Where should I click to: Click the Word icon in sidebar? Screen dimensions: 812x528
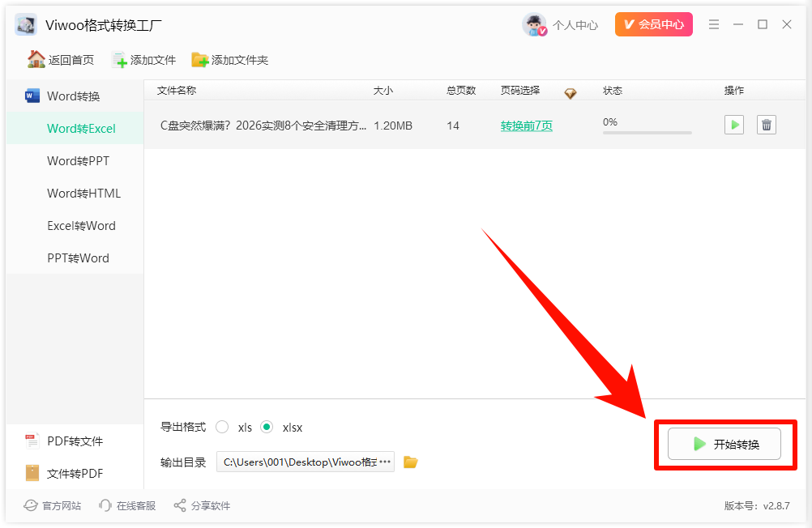[32, 96]
